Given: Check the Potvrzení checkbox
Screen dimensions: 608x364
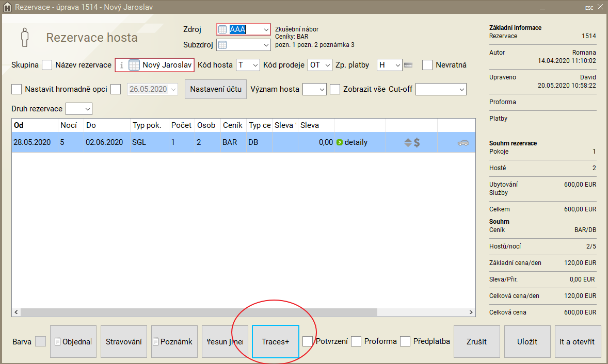Looking at the screenshot, I should pos(308,341).
